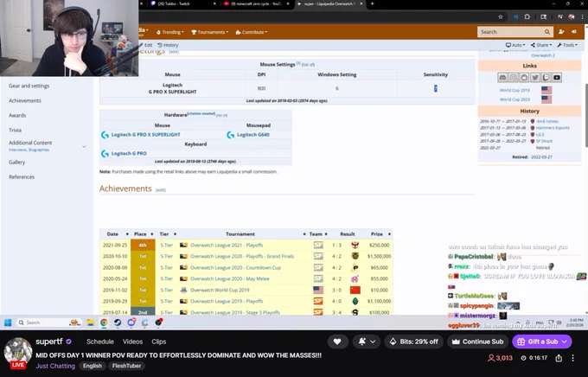
Task: Open the YouTube link icon in Links box
Action: [557, 78]
